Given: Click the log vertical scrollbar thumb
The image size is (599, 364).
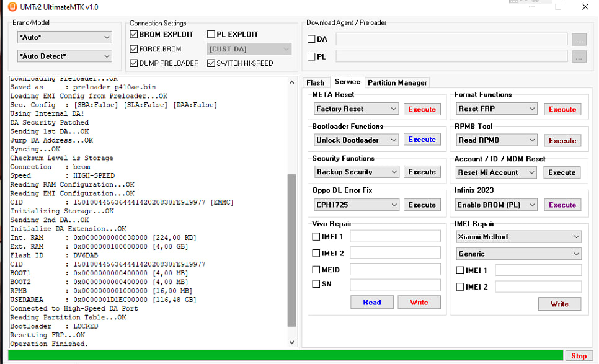Looking at the screenshot, I should pyautogui.click(x=292, y=251).
